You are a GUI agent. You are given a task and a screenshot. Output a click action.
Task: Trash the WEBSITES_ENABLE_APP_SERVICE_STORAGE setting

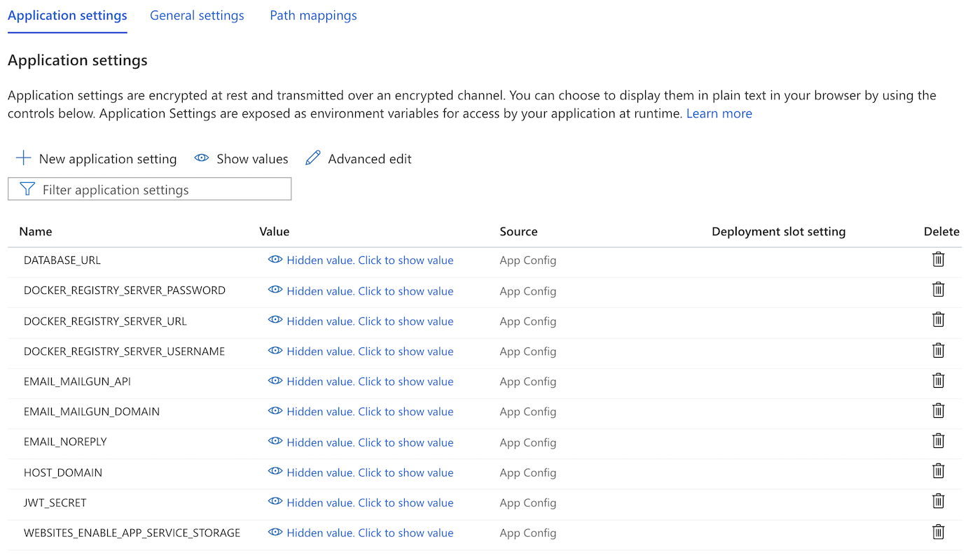coord(938,532)
